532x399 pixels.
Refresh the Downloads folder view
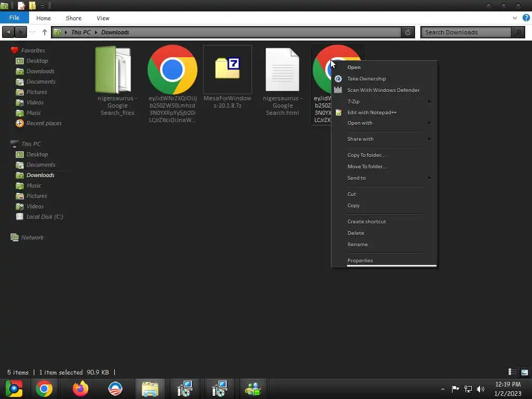[x=408, y=32]
